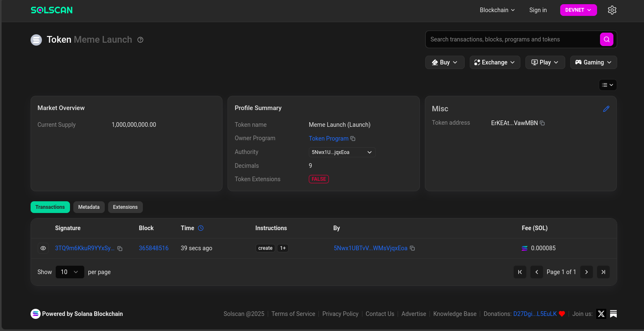Open the list layout view dropdown

click(608, 85)
